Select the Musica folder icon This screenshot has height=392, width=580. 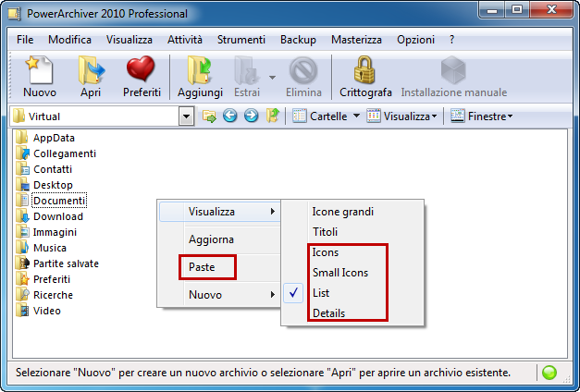(22, 248)
